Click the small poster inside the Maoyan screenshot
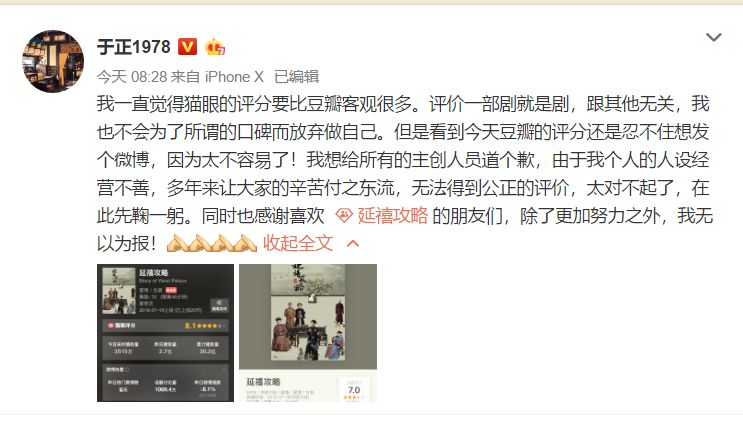Viewport: 743px width, 422px height. point(118,290)
